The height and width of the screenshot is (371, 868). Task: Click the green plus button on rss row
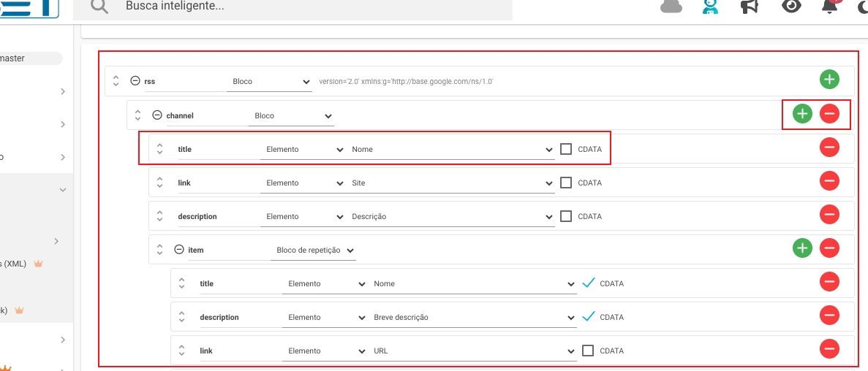coord(829,80)
